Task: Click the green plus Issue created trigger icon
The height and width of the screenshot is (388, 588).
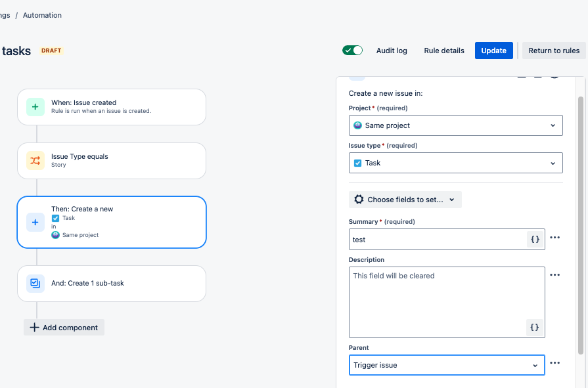Action: click(35, 107)
